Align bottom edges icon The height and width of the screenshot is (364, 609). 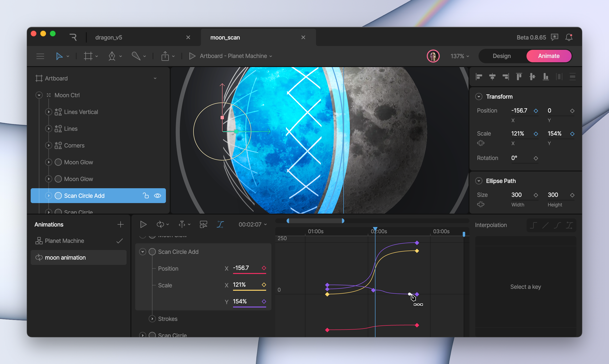[546, 77]
